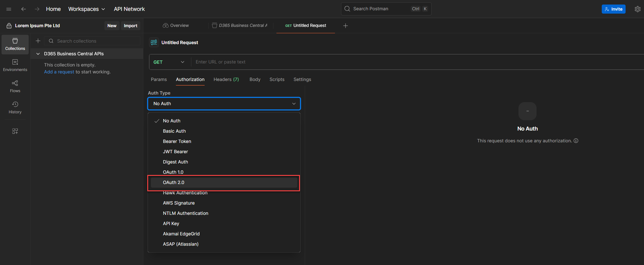Screen dimensions: 644x265
Task: Open the Scripts tab
Action: click(x=277, y=79)
